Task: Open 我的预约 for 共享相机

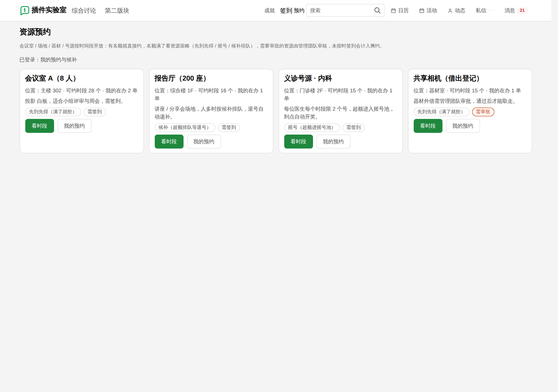Action: [x=463, y=126]
